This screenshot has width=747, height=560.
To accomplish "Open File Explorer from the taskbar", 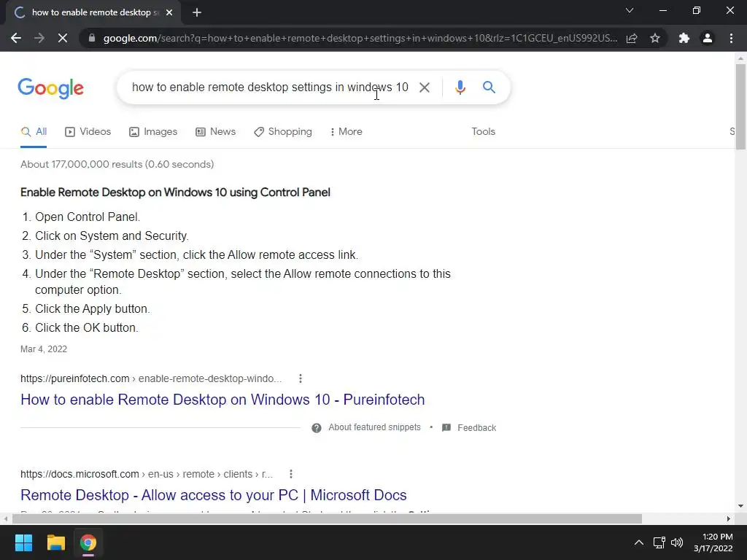I will pyautogui.click(x=55, y=542).
